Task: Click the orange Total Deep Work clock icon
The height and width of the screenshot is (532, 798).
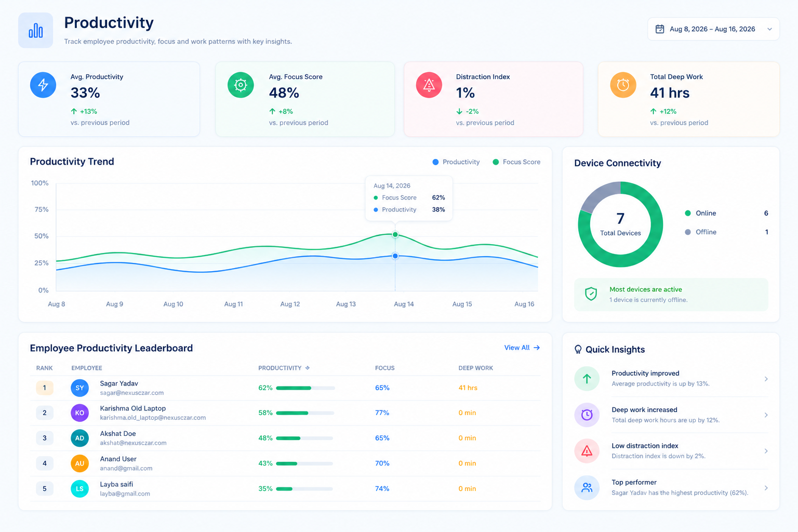Action: [x=623, y=85]
